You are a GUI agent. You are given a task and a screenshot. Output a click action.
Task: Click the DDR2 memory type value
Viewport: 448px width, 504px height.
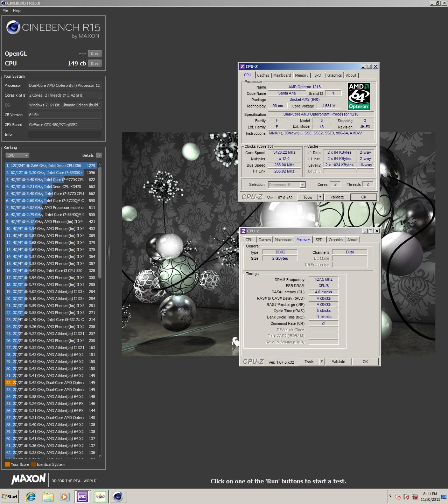pos(280,252)
